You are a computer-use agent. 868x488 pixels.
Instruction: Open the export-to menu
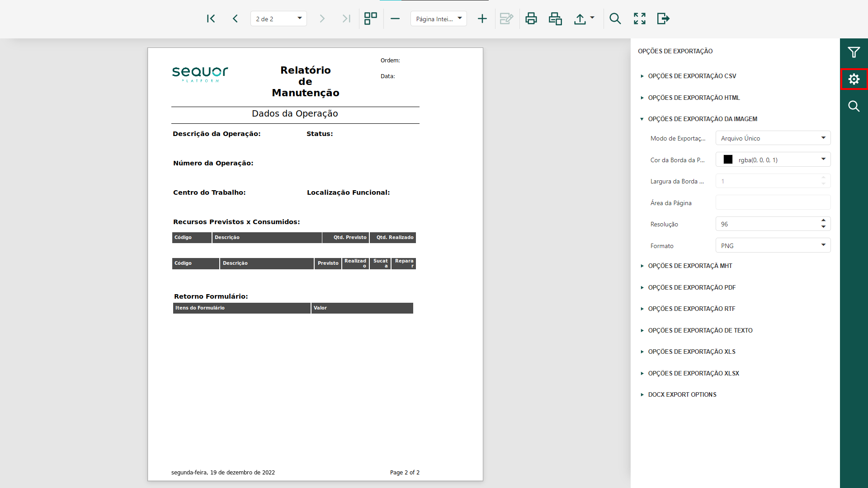[584, 19]
